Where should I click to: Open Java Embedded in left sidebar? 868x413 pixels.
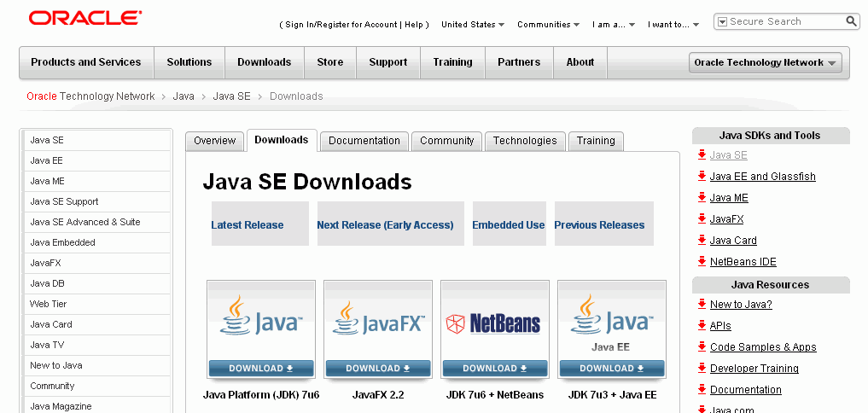97,242
